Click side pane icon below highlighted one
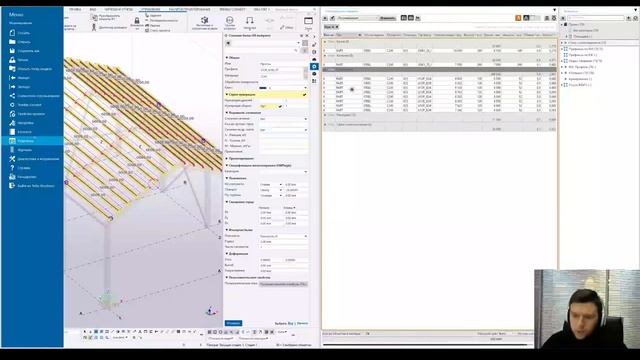Screen dimensions: 640x360 [314, 73]
